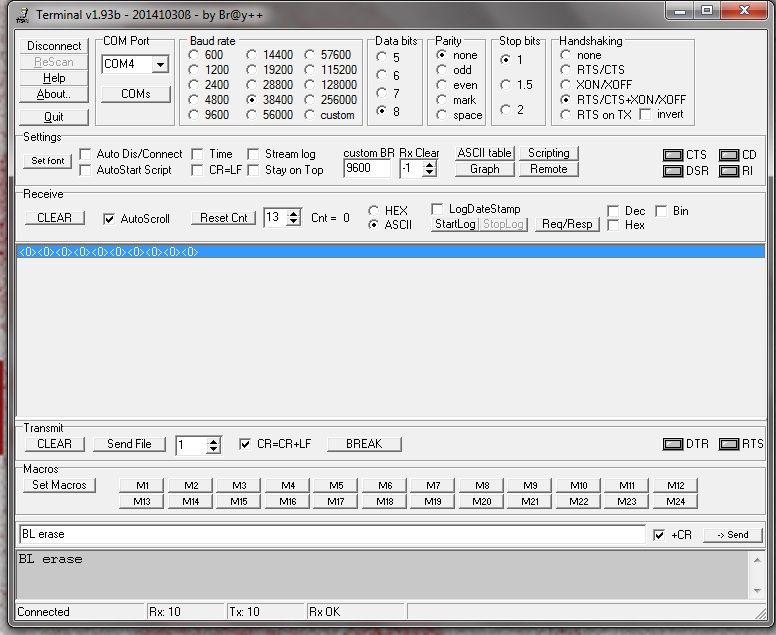Toggle the AutoScroll checkbox
This screenshot has width=776, height=635.
(x=109, y=219)
